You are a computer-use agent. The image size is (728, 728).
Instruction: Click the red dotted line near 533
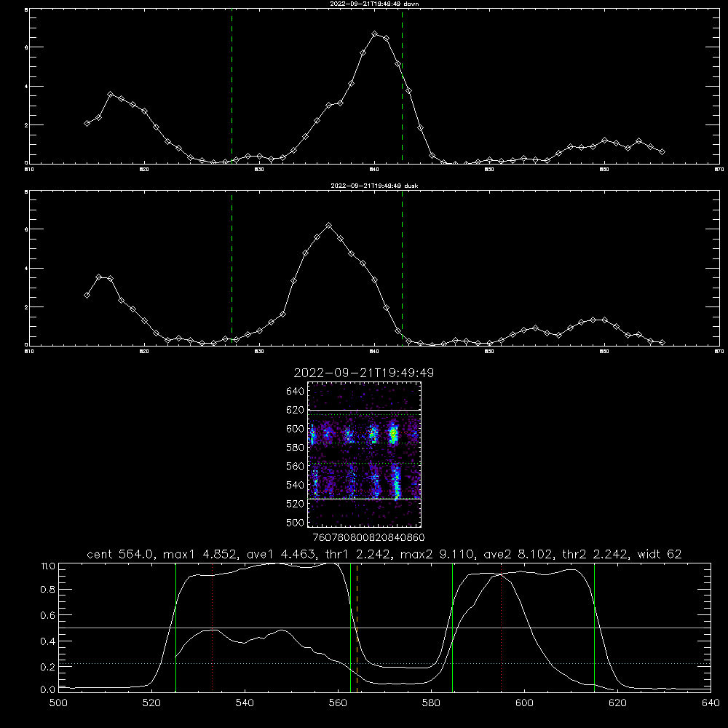click(212, 628)
